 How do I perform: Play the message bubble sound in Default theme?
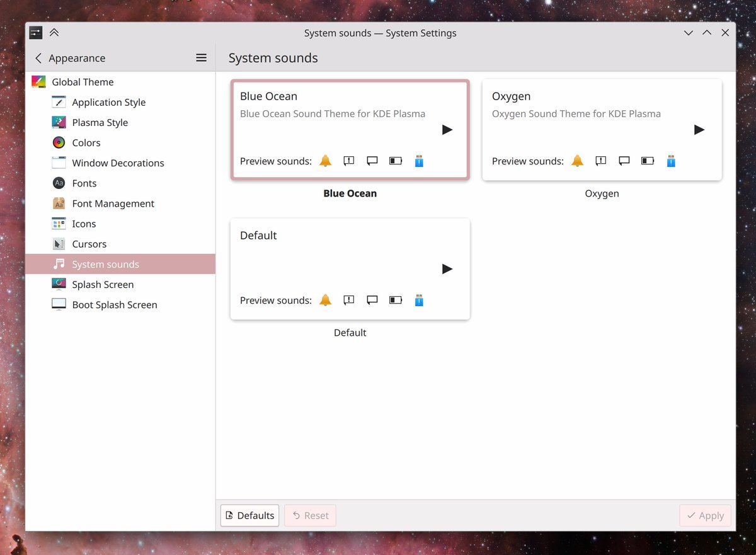tap(372, 300)
